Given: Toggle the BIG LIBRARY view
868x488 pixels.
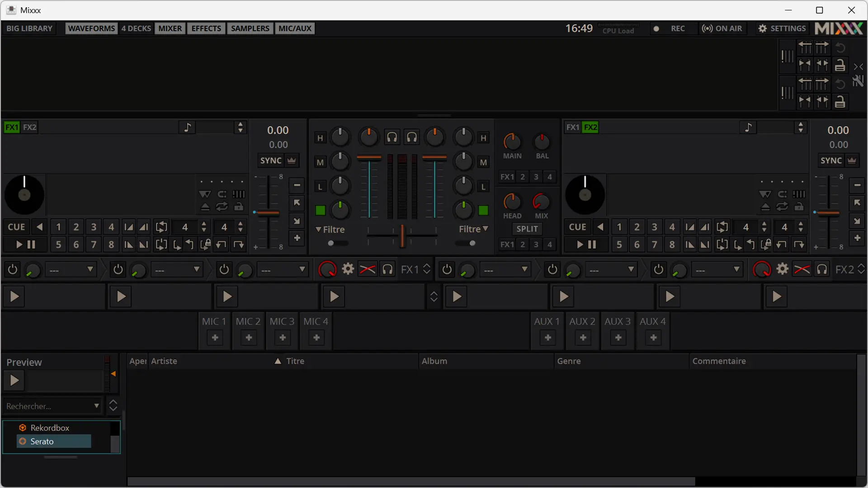Looking at the screenshot, I should click(x=29, y=28).
